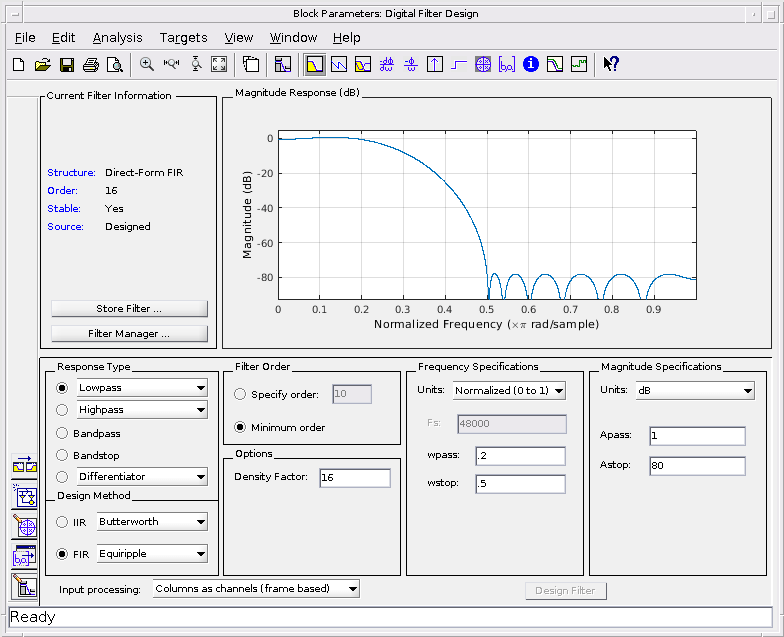Click the Filter Manager button
This screenshot has width=784, height=637.
click(x=129, y=334)
